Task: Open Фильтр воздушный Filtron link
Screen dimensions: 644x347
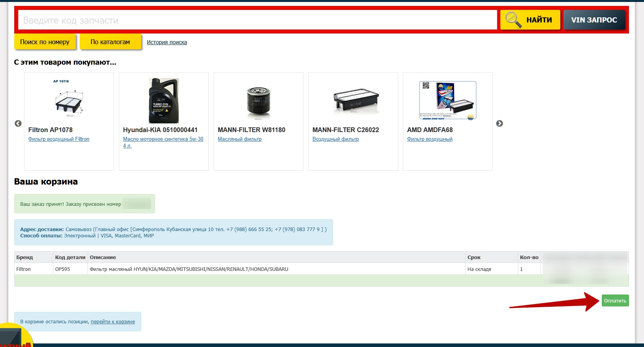Action: (59, 139)
